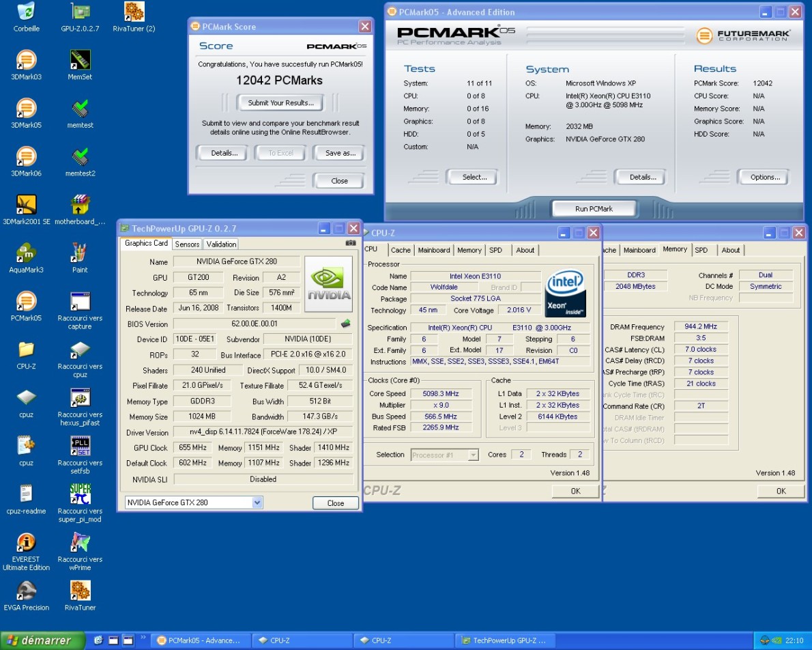Open the cpuz-readme text file
This screenshot has width=812, height=650.
[26, 499]
